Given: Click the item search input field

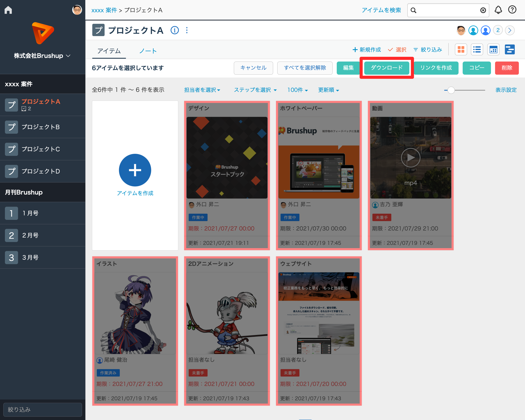Looking at the screenshot, I should pyautogui.click(x=448, y=10).
